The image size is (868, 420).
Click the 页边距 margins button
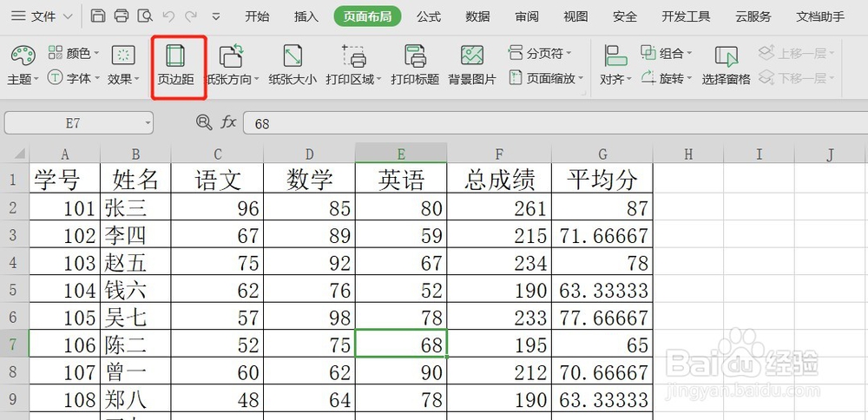[175, 66]
